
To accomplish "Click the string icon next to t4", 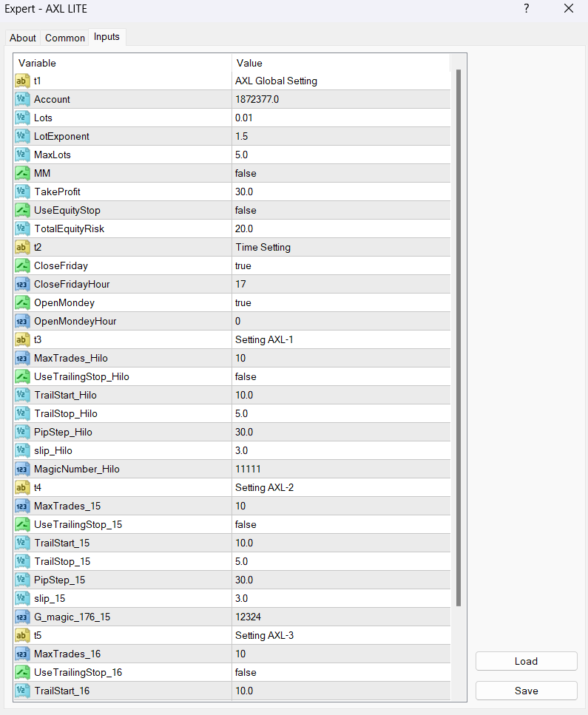I will click(22, 487).
